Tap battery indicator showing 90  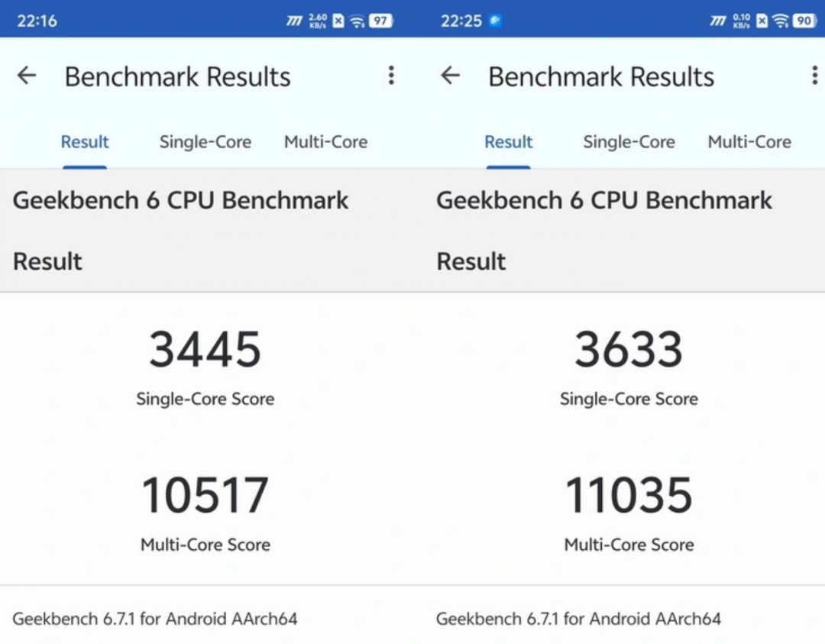click(805, 21)
